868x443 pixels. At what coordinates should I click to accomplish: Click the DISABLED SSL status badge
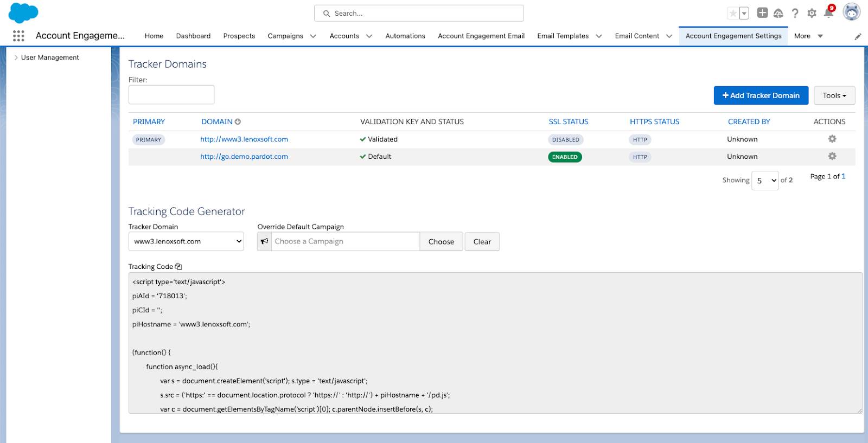566,139
